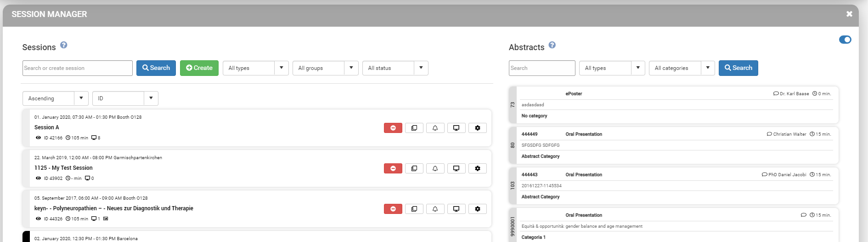Click the SFGSDFG SDFGFG abstract title
The height and width of the screenshot is (242, 868).
541,145
